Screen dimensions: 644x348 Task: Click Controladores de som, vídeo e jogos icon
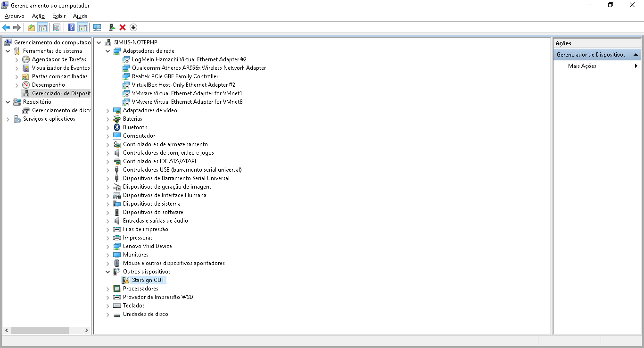click(x=117, y=153)
